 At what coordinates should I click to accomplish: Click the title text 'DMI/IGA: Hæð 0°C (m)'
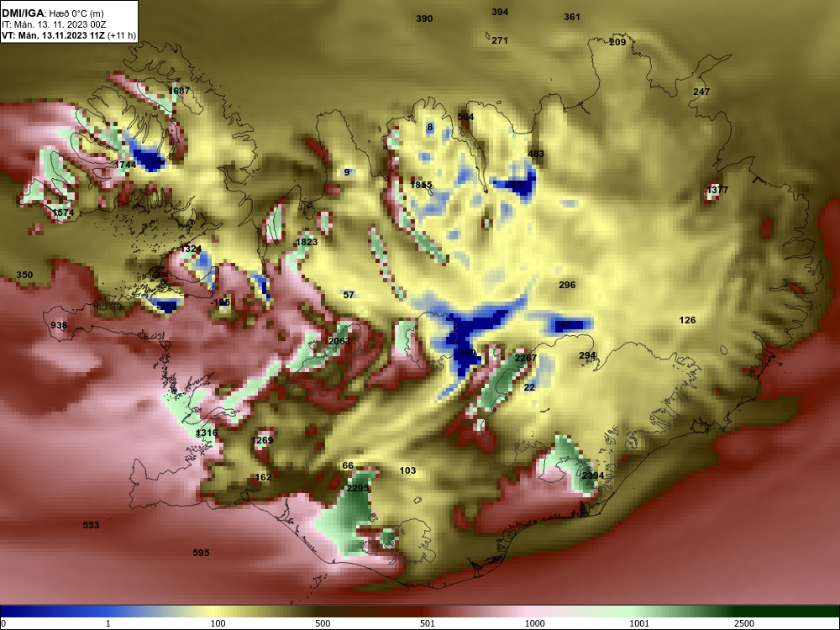point(53,13)
